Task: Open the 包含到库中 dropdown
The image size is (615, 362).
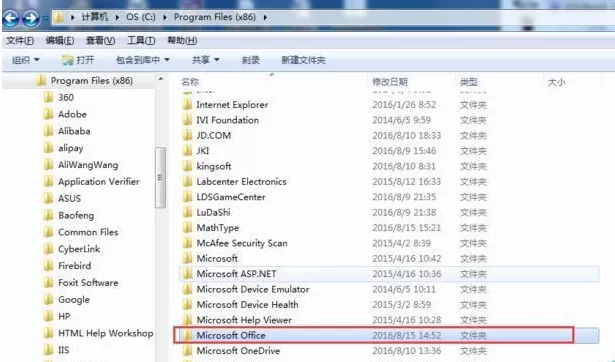Action: (x=142, y=60)
